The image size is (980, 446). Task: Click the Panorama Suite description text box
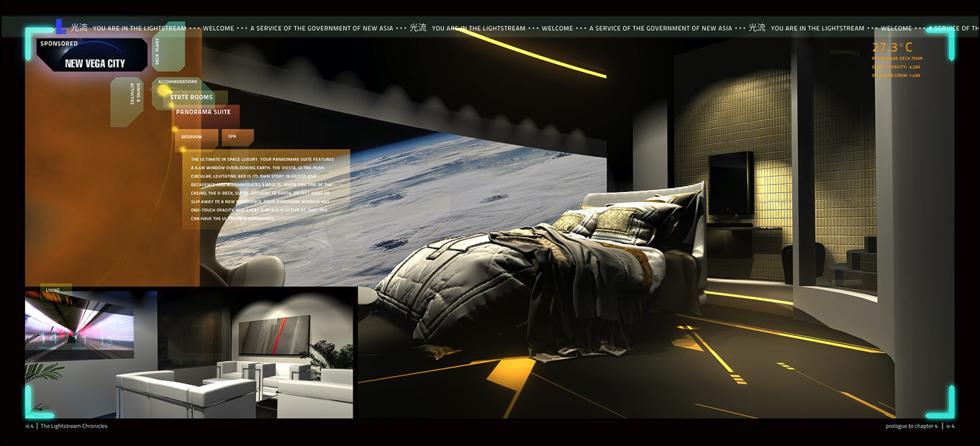coord(264,188)
